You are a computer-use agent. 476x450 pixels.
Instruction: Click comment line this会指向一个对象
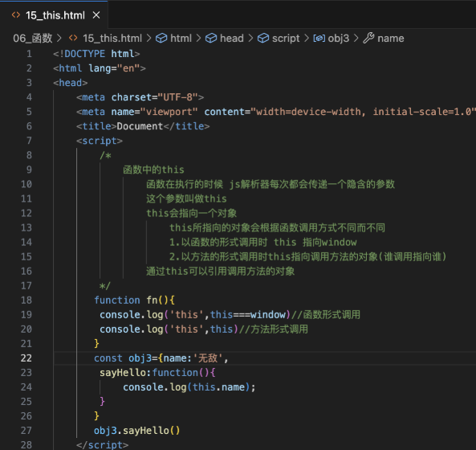click(191, 213)
